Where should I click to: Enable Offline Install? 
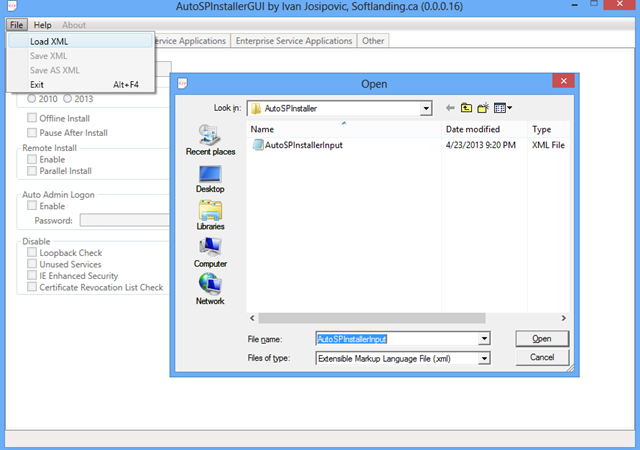pos(32,118)
